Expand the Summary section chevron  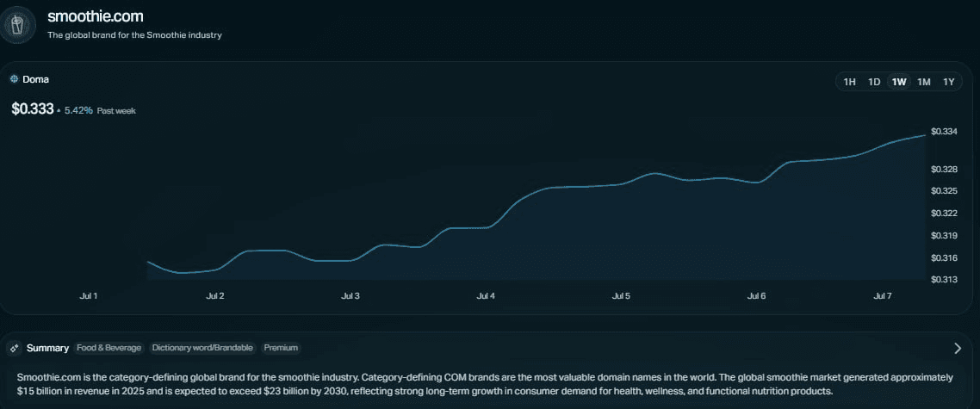point(958,349)
